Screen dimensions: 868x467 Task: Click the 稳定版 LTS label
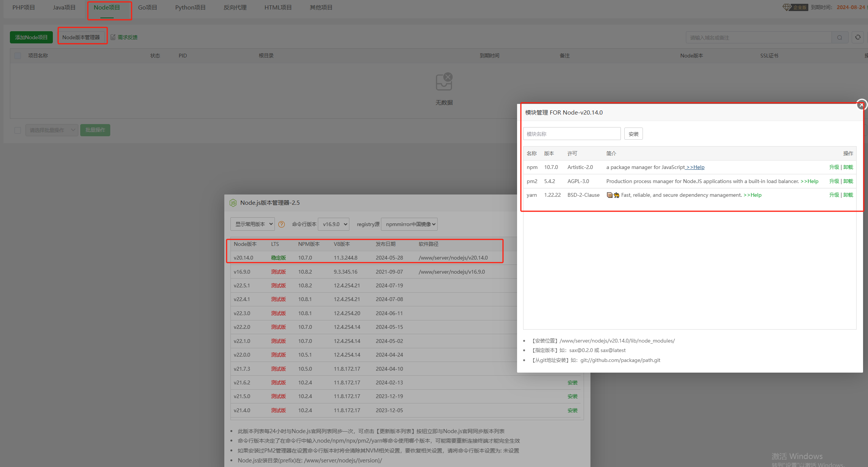tap(278, 258)
